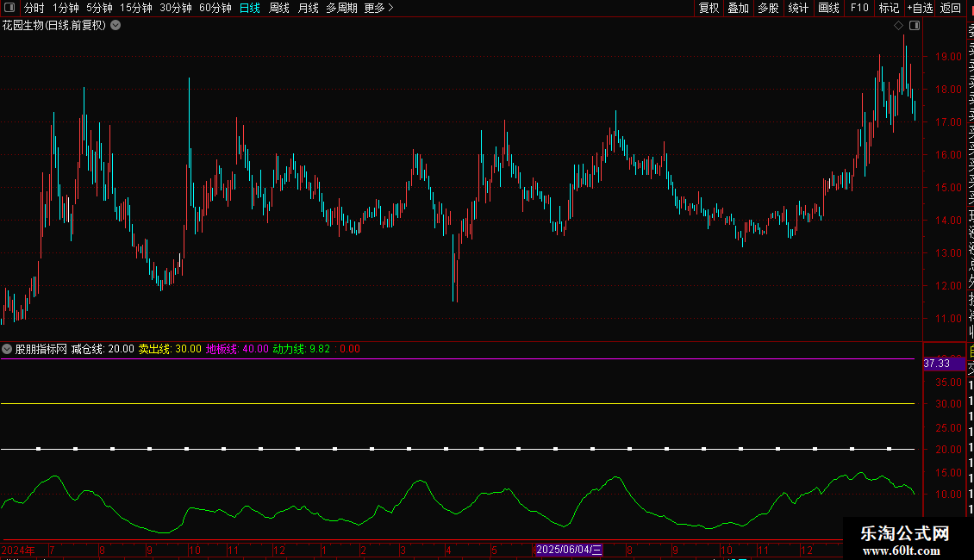
Task: Open the 复权 adjustment menu
Action: [x=709, y=8]
